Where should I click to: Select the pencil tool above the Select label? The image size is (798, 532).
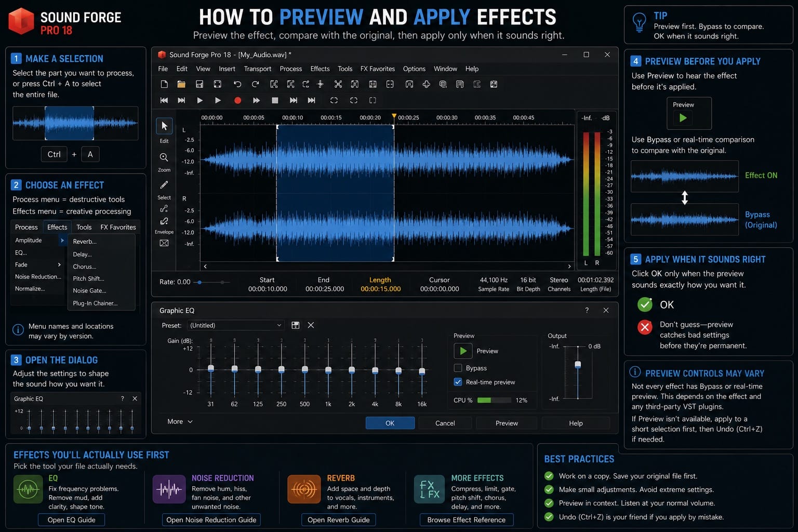click(x=164, y=185)
